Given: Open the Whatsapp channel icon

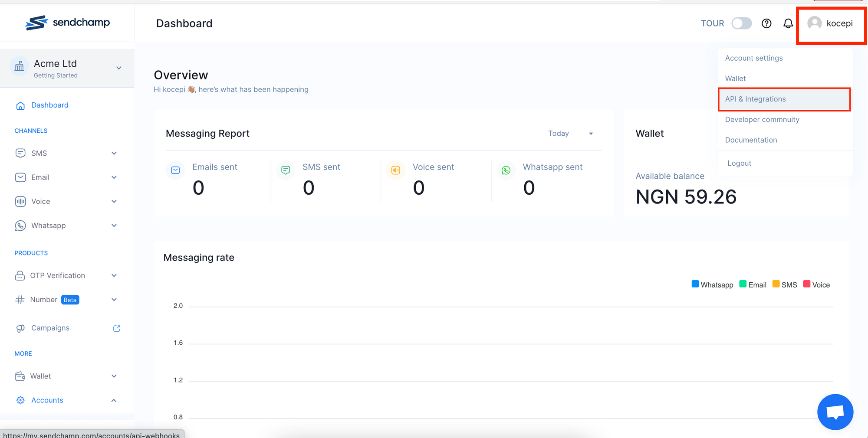Looking at the screenshot, I should (x=20, y=226).
